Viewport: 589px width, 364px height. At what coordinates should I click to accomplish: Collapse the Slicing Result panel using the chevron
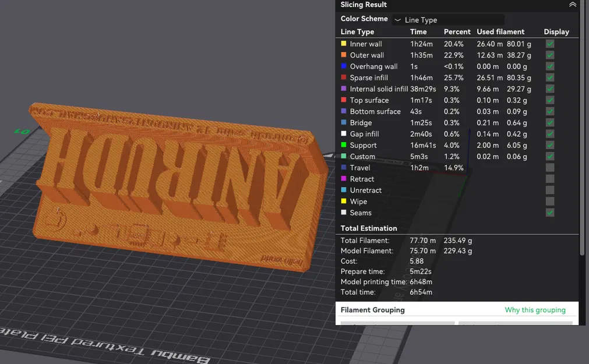[572, 5]
